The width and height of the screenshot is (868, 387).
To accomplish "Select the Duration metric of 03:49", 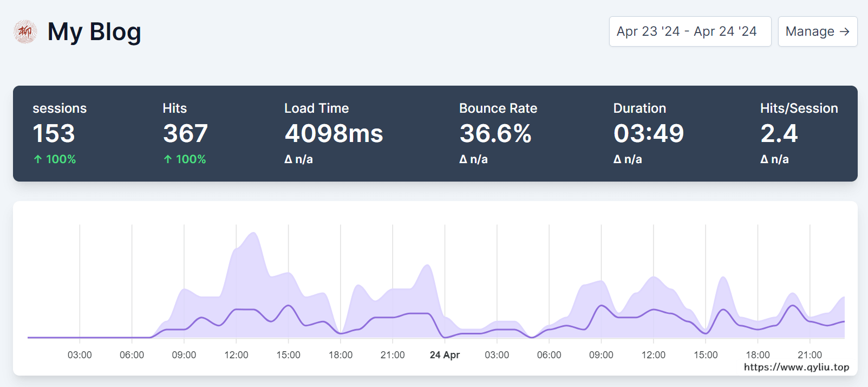I will [x=648, y=133].
